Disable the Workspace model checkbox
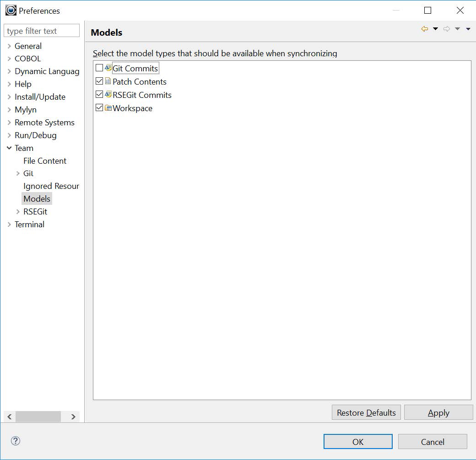 click(x=99, y=108)
